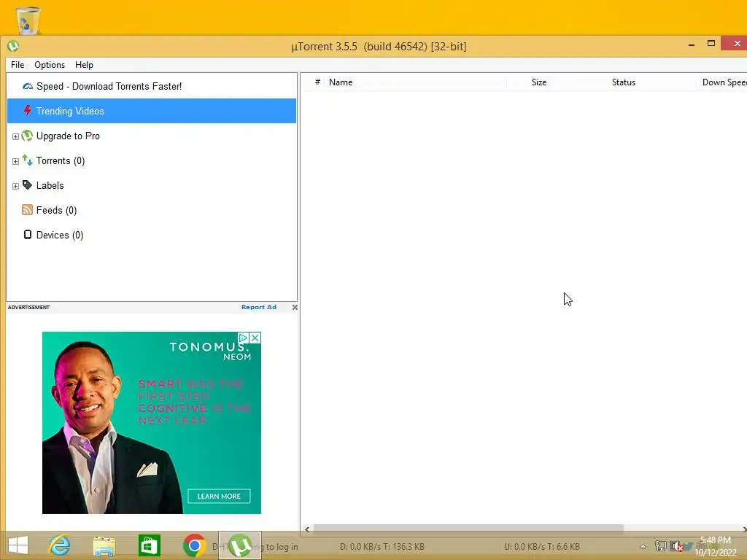Open the taskbar clock and date
The image size is (747, 560).
point(716,546)
